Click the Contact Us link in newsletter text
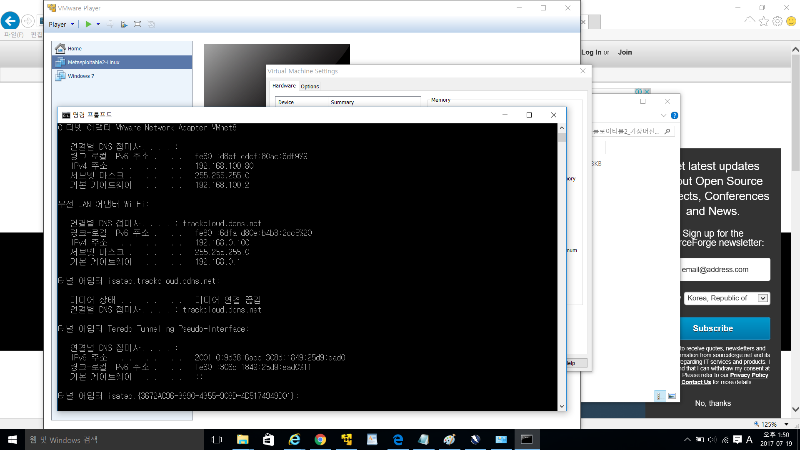Viewport: 800px width, 450px height. pos(696,382)
